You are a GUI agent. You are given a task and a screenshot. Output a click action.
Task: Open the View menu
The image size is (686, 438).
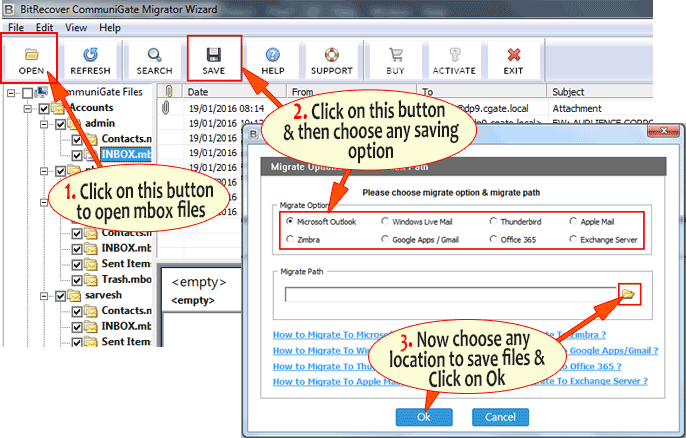coord(76,28)
